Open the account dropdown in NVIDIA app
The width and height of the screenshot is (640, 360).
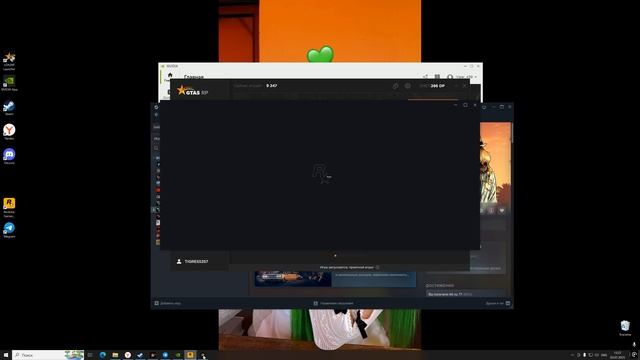pos(463,77)
